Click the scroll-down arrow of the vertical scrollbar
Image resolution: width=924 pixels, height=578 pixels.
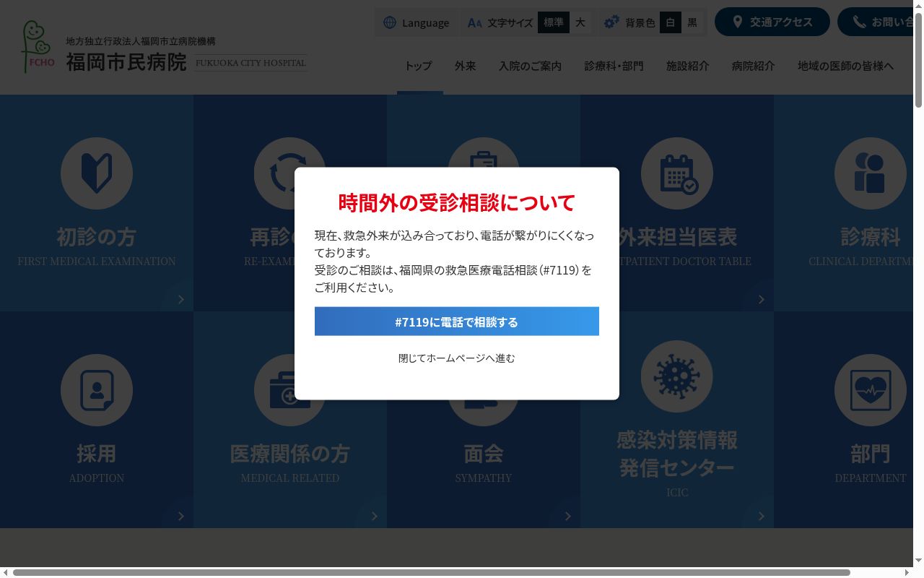918,561
